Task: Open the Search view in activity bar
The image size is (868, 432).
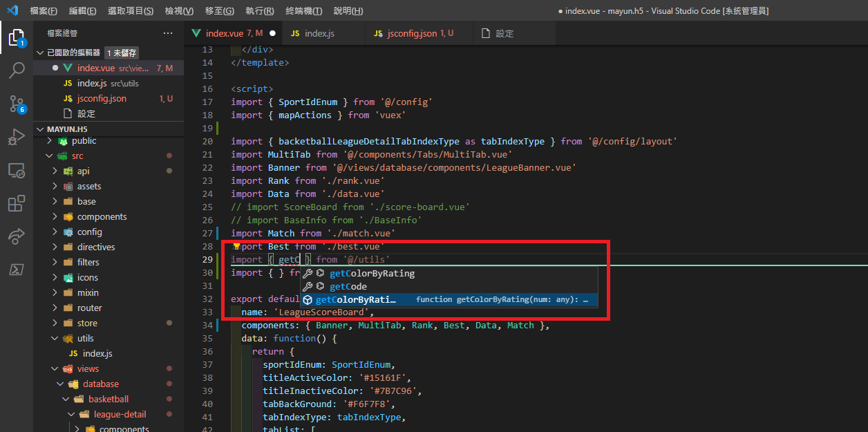Action: point(17,70)
